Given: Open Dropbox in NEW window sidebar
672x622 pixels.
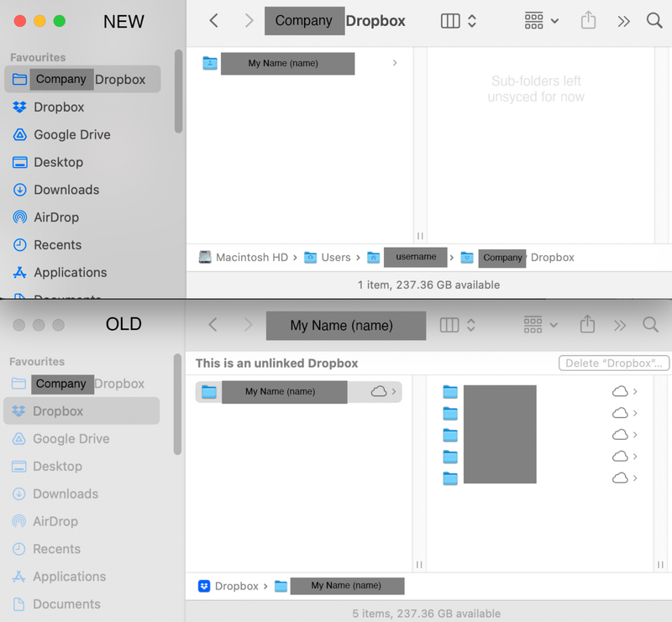Looking at the screenshot, I should (x=59, y=107).
